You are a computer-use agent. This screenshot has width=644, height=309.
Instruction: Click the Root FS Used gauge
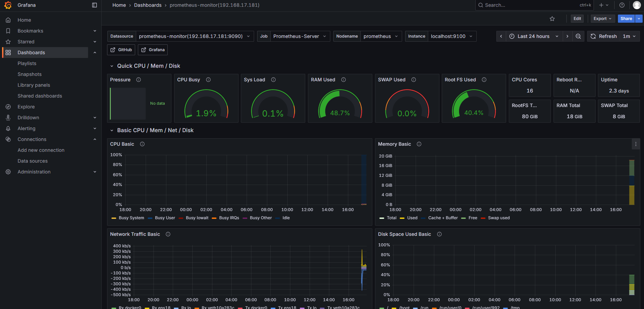tap(474, 104)
